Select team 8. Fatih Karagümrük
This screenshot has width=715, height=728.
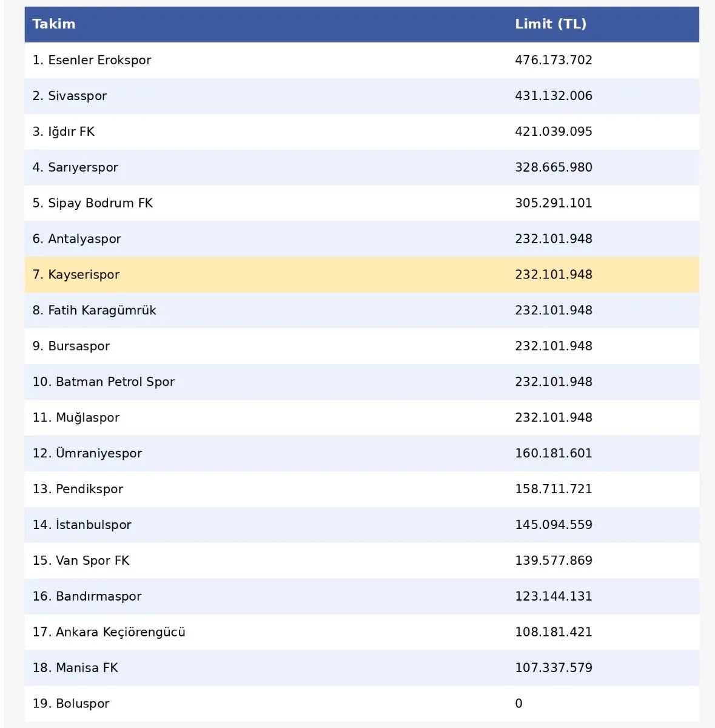coord(94,311)
